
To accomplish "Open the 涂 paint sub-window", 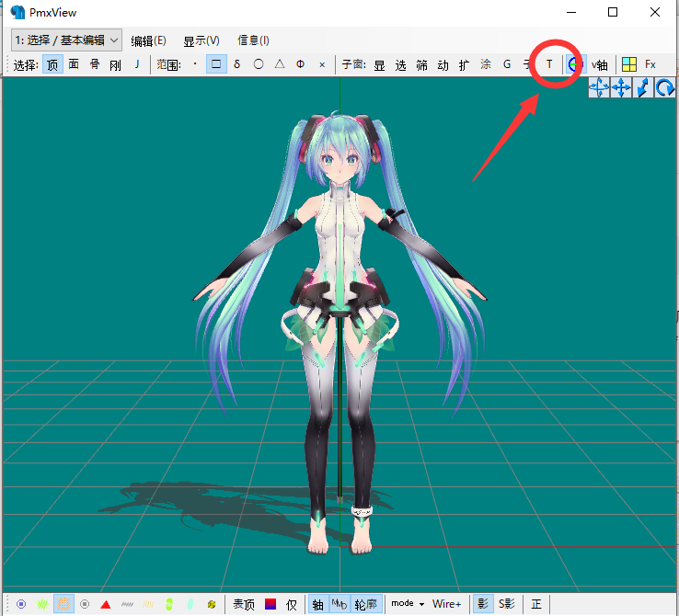I will tap(486, 65).
